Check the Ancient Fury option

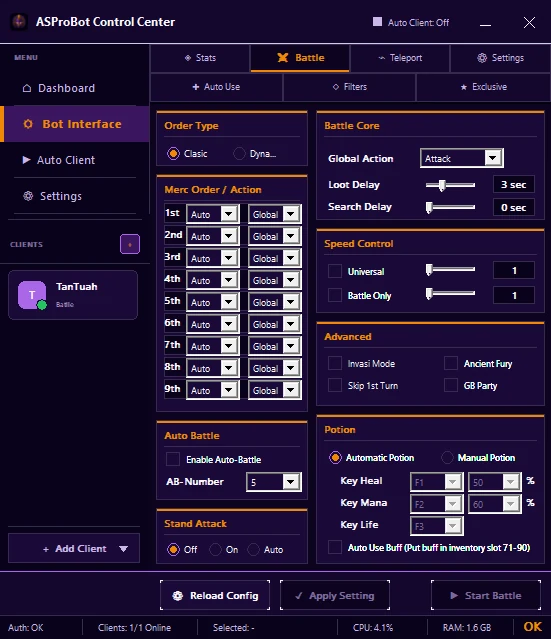click(x=451, y=363)
